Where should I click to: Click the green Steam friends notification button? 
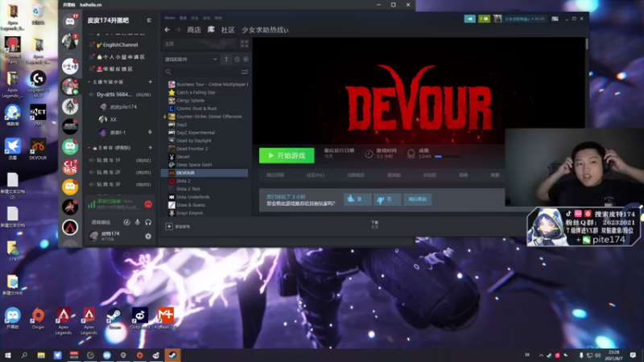[x=485, y=19]
